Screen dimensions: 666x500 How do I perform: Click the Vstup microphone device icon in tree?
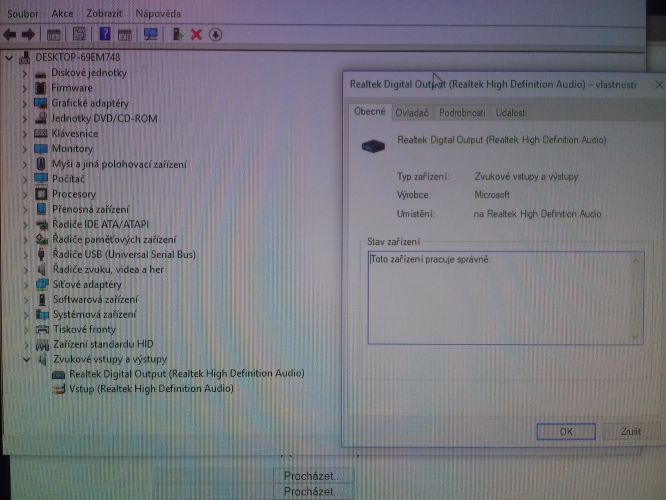59,389
